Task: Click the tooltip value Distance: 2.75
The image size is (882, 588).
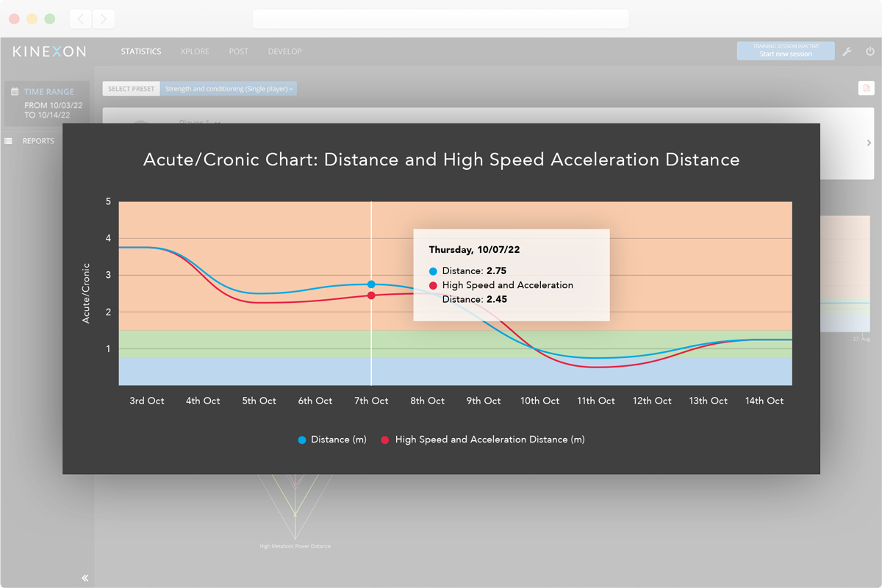Action: [x=474, y=271]
